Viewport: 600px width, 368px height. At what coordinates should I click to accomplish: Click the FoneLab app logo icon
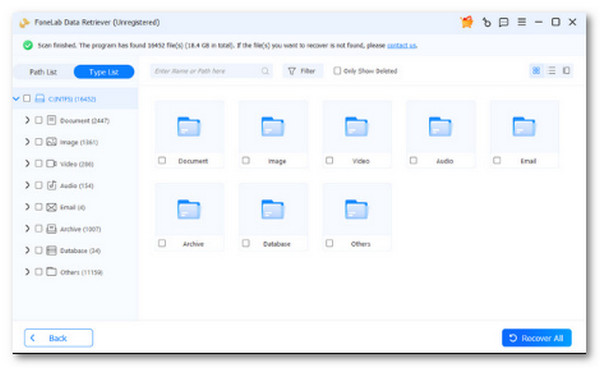pos(24,23)
